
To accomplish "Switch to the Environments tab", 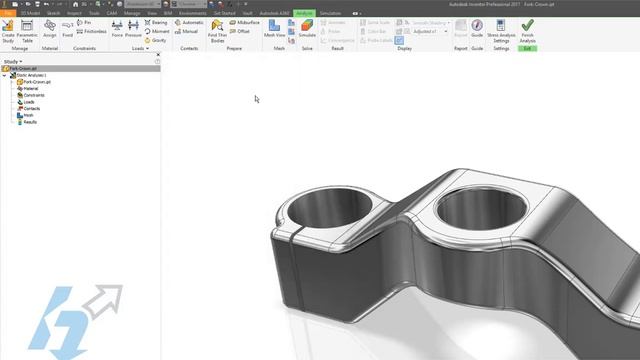I will pos(193,13).
